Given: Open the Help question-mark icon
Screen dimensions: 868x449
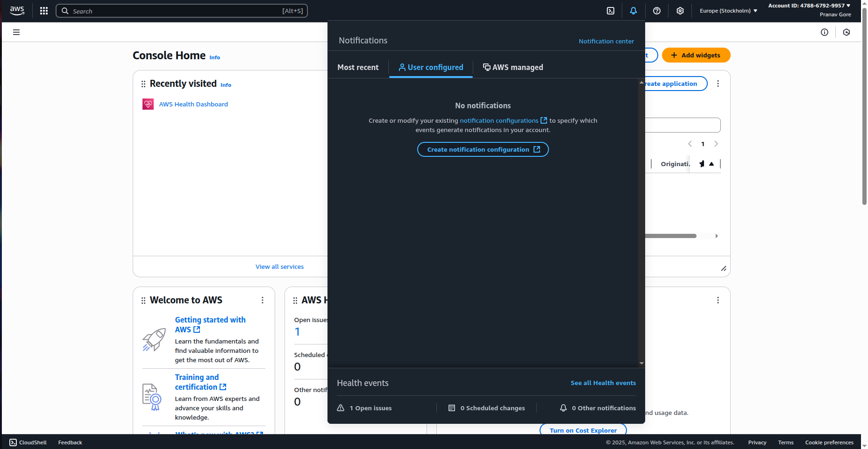Looking at the screenshot, I should pyautogui.click(x=656, y=10).
